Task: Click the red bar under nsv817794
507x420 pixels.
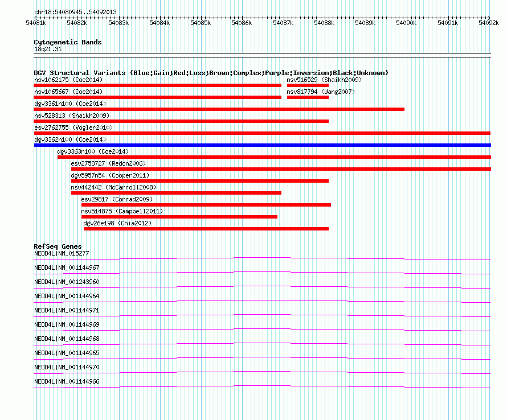Action: [308, 97]
